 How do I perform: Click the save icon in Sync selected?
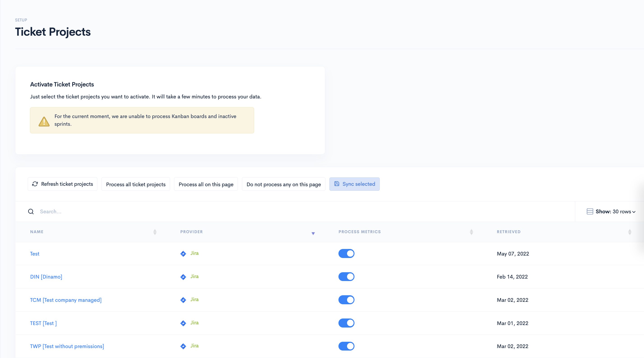tap(337, 184)
